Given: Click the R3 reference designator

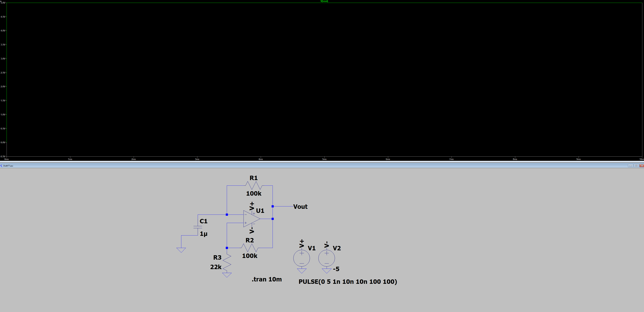Looking at the screenshot, I should click(217, 257).
